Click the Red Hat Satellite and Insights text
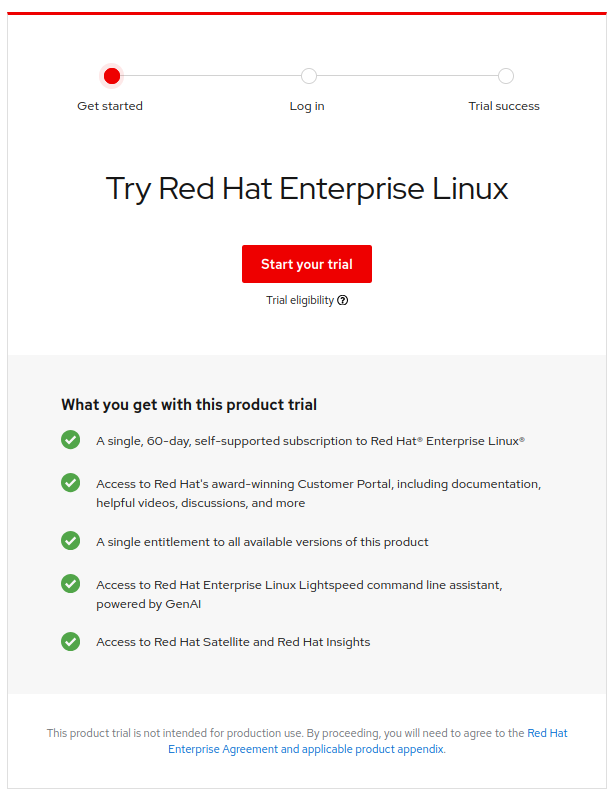The image size is (611, 794). click(233, 642)
